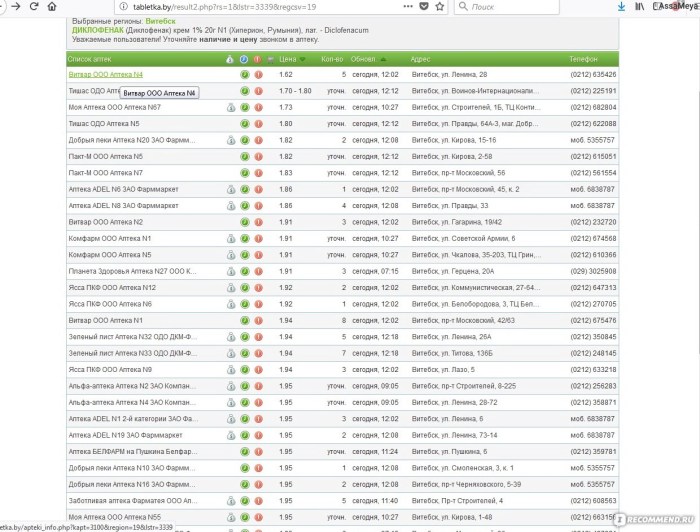Sort table by Обновл. column
Image resolution: width=700 pixels, height=532 pixels.
click(365, 59)
